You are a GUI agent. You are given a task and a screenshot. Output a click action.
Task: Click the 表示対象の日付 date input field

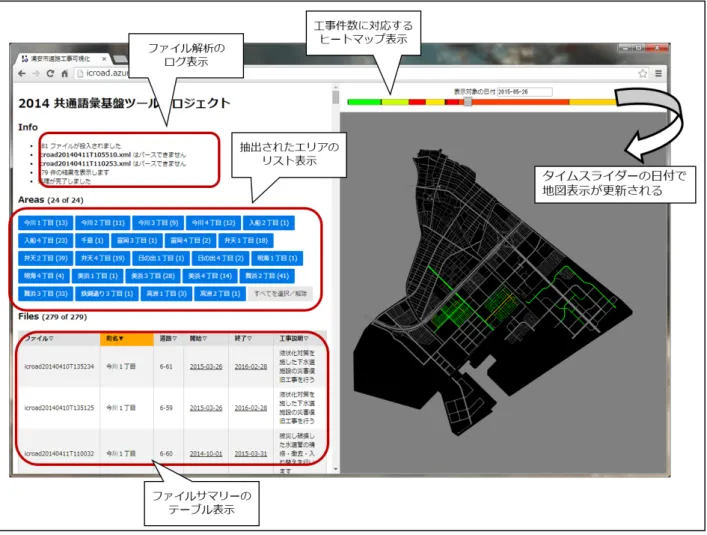point(524,92)
